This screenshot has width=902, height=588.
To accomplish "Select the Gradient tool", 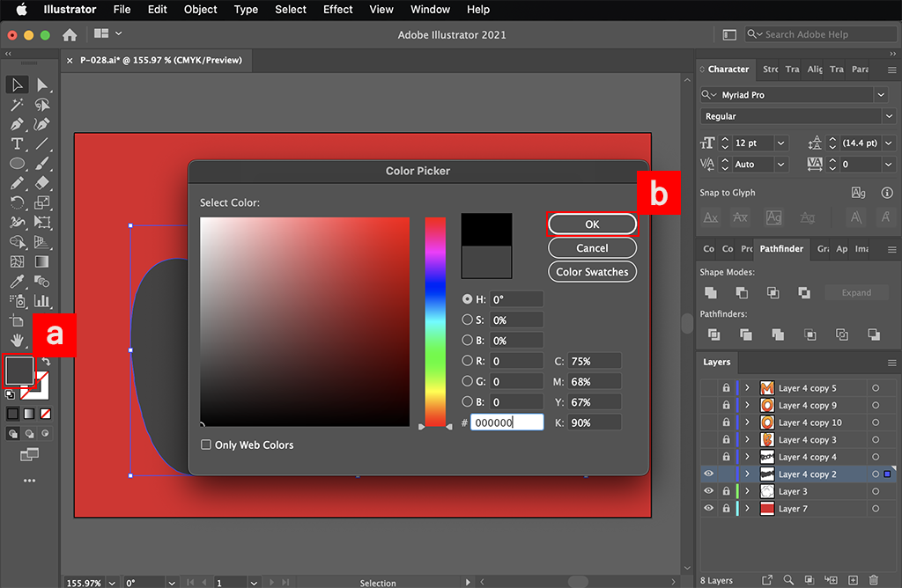I will [42, 261].
